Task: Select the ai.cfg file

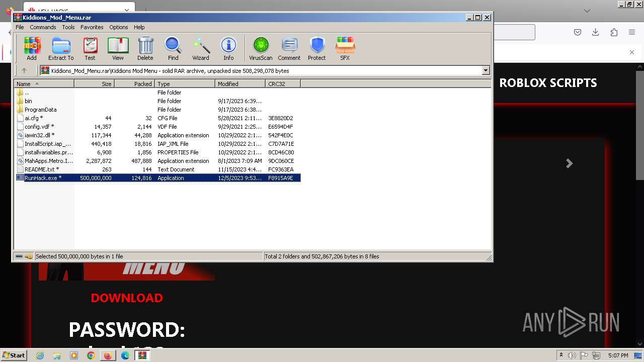Action: click(x=158, y=118)
